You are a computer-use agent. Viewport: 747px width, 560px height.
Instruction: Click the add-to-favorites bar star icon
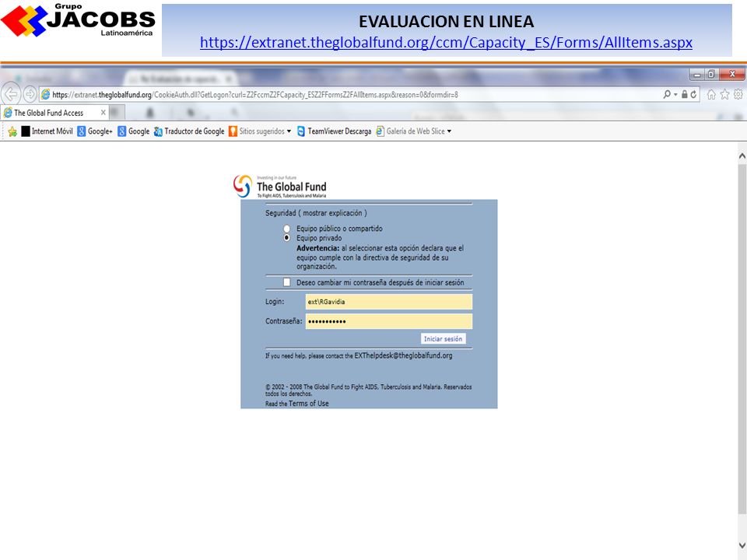pos(12,131)
